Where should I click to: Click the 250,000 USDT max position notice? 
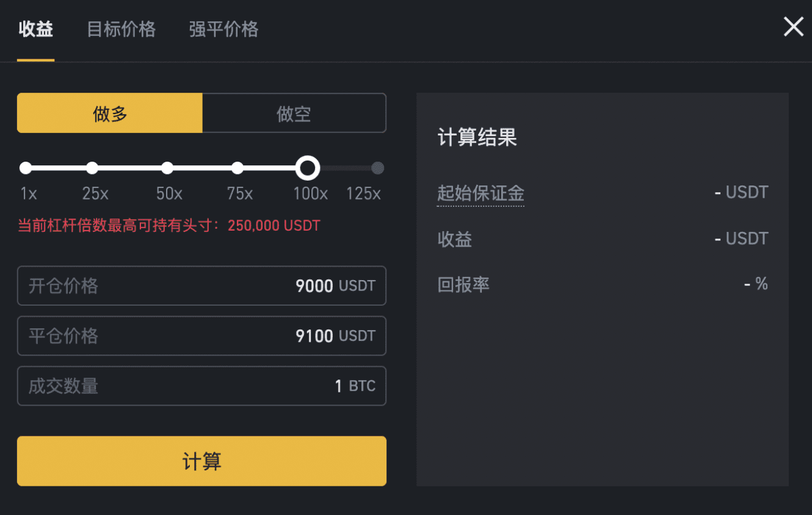pyautogui.click(x=273, y=225)
